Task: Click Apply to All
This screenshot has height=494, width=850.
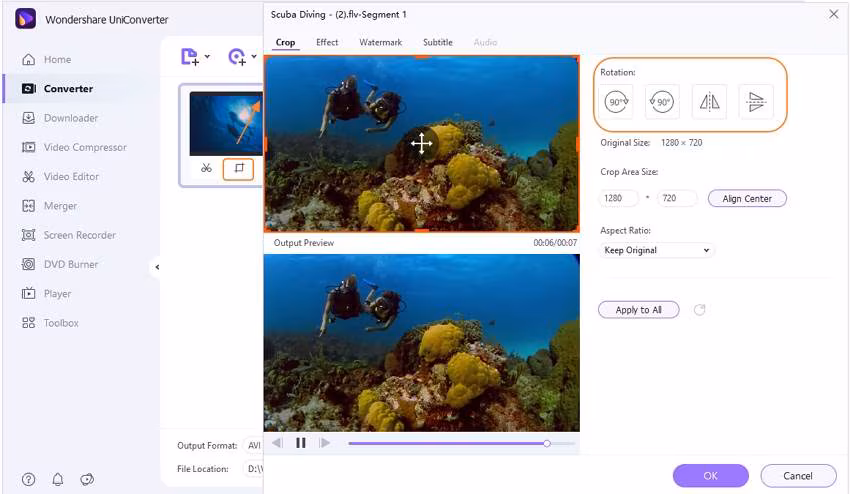Action: tap(639, 310)
